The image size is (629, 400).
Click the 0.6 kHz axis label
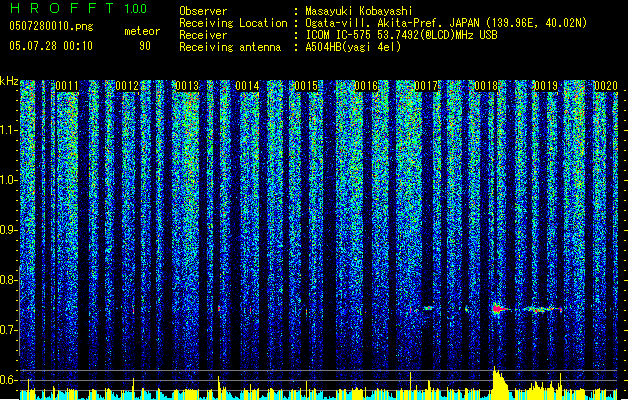(9, 380)
